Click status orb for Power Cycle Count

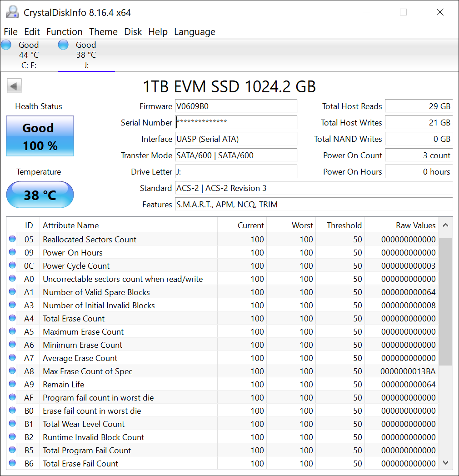pos(12,266)
